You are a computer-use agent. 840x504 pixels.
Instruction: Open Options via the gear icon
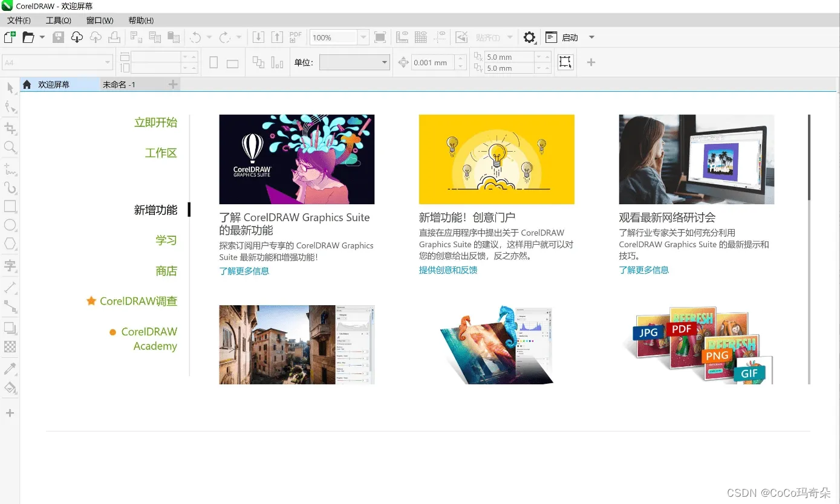click(x=529, y=37)
